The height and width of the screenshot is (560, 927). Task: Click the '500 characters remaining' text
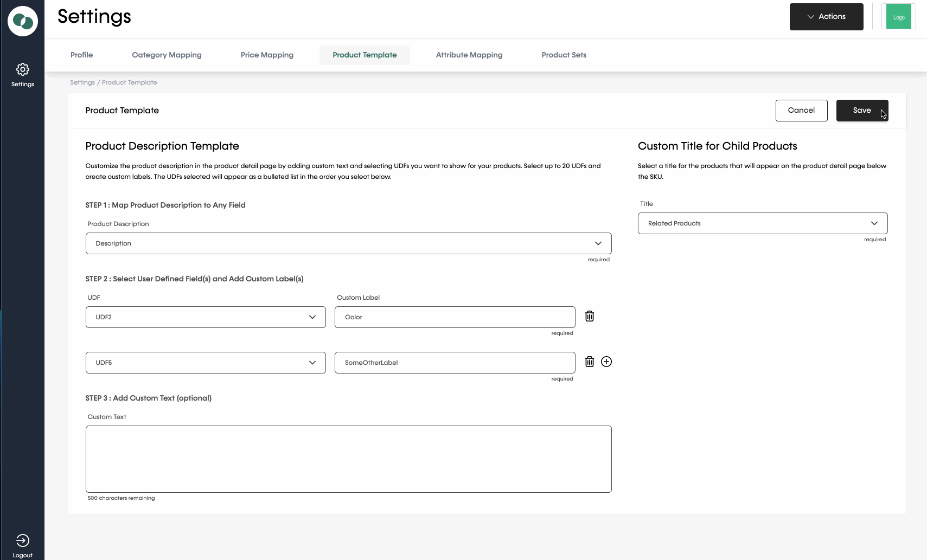click(x=121, y=498)
